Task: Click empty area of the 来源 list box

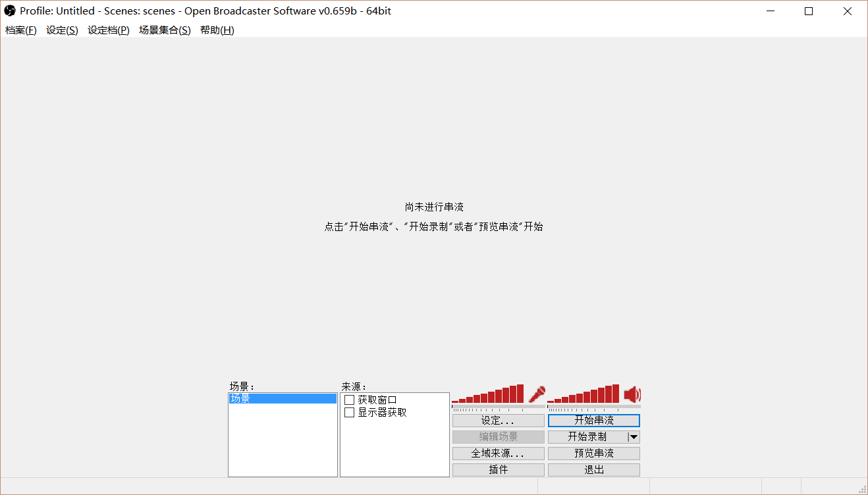Action: [394, 448]
